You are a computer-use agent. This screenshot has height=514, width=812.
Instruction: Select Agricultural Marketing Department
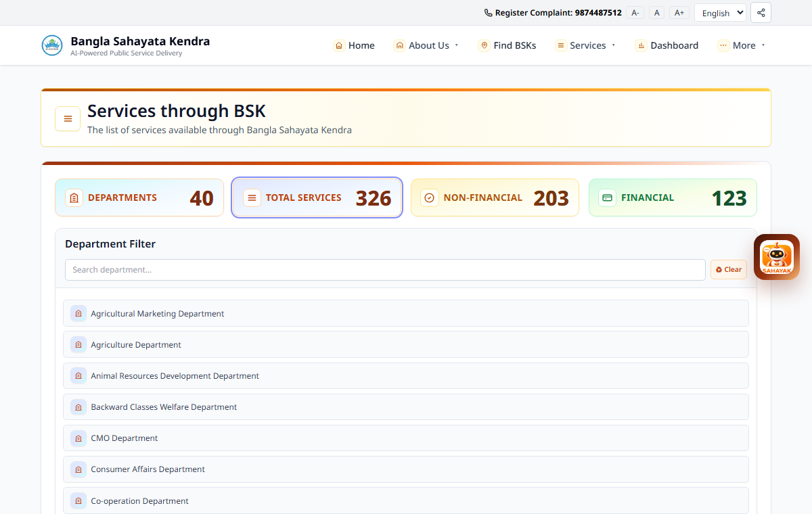pos(406,313)
